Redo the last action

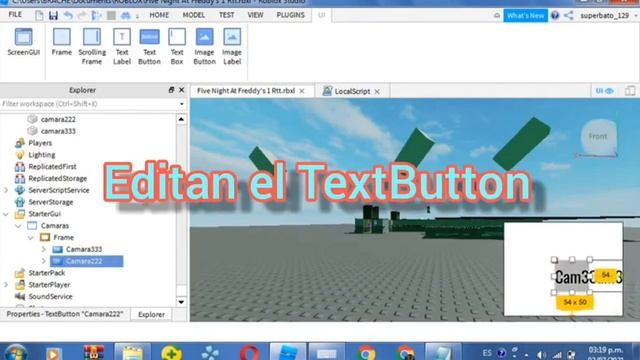pos(82,15)
